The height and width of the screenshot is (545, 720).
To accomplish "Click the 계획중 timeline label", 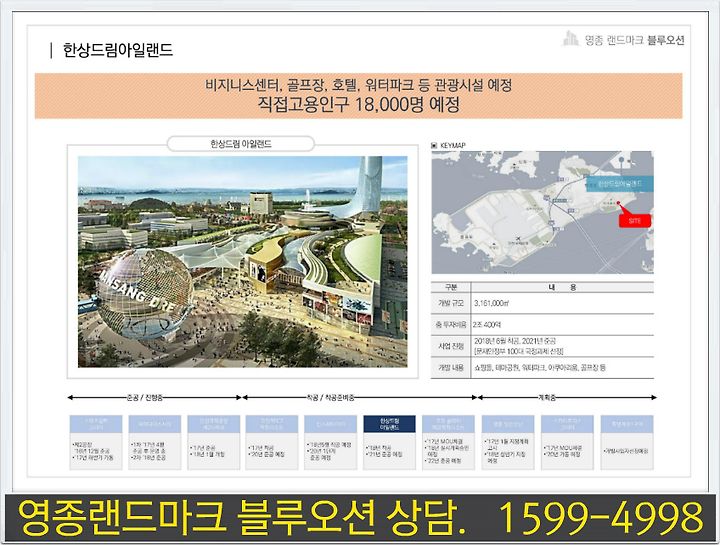I will pyautogui.click(x=547, y=398).
